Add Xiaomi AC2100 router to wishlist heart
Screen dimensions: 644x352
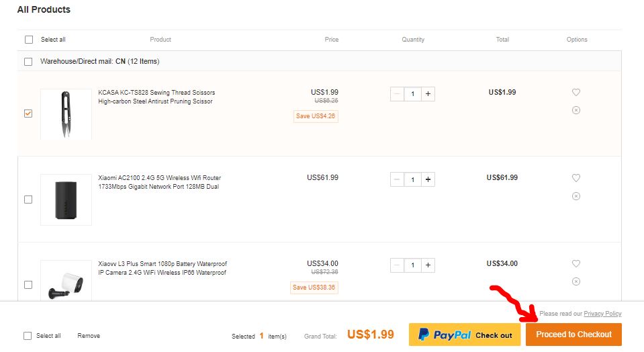click(576, 178)
